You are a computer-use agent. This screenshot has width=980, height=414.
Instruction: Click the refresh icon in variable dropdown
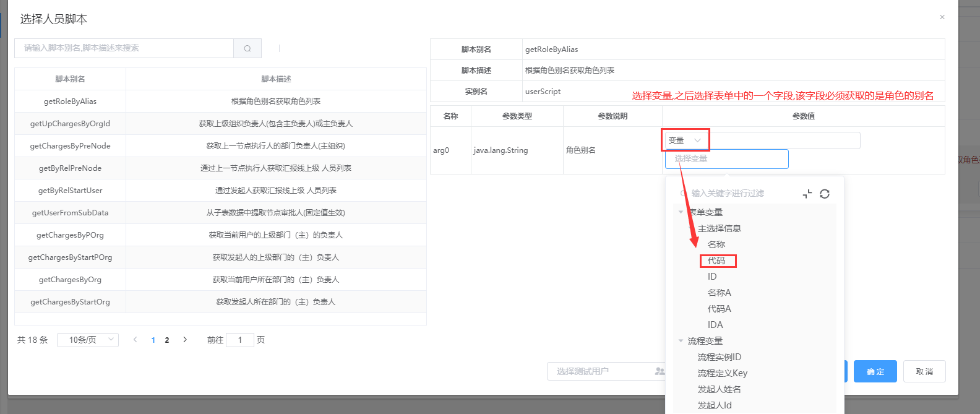coord(825,194)
